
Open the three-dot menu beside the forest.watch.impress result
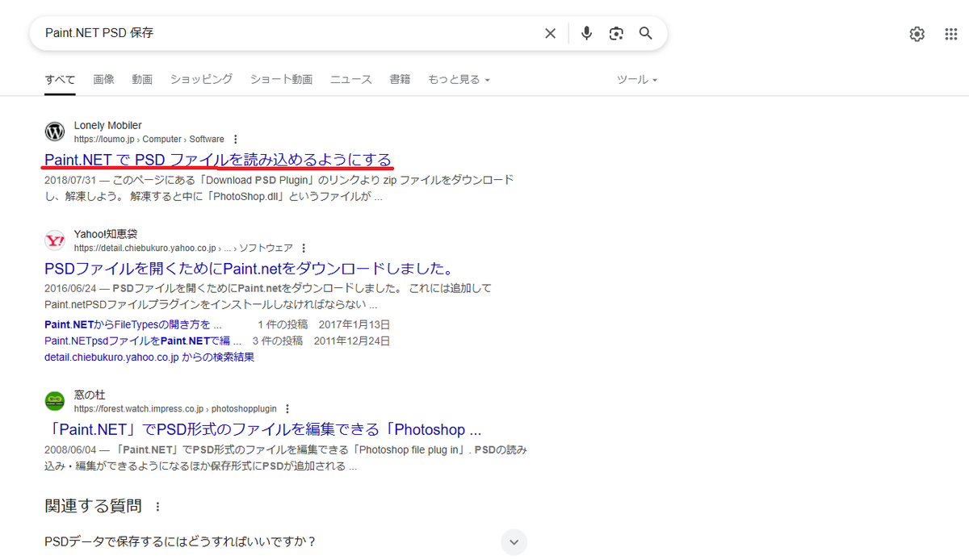(287, 409)
